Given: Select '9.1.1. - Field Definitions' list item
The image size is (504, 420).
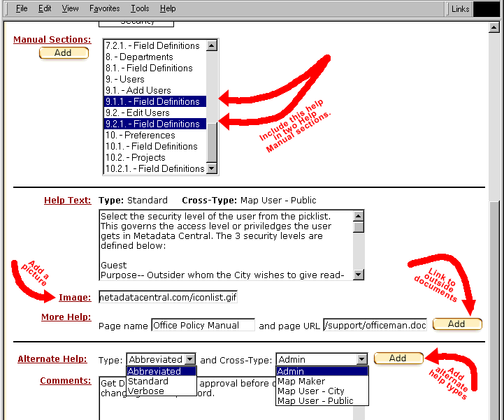Looking at the screenshot, I should tap(154, 101).
